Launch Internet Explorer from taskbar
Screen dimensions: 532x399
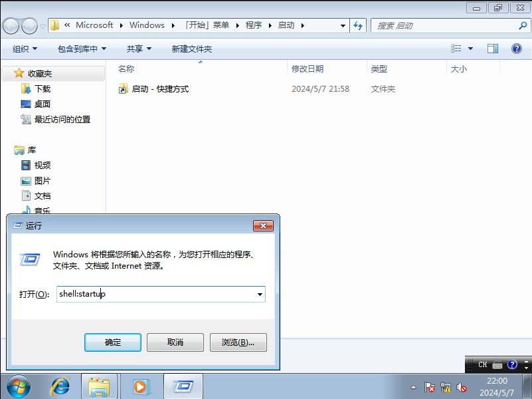pos(60,386)
